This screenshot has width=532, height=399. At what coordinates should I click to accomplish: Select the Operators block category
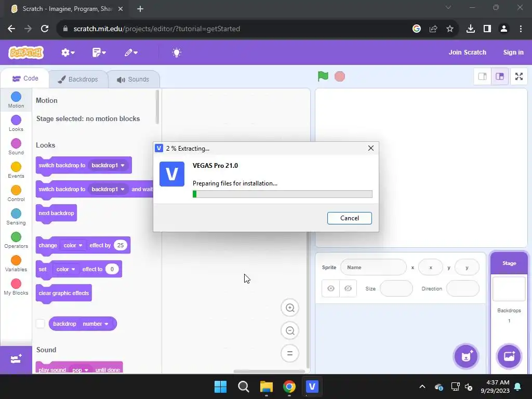tap(16, 240)
